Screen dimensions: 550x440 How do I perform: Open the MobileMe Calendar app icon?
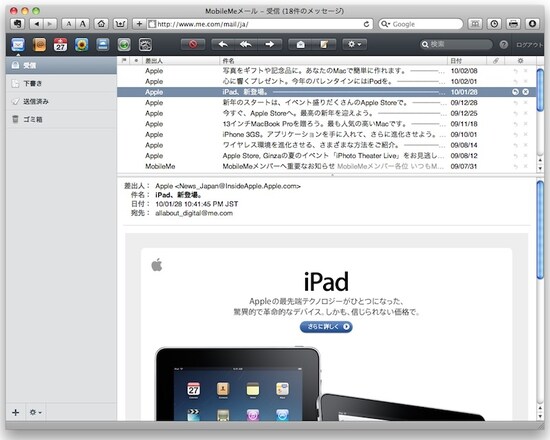coord(60,45)
